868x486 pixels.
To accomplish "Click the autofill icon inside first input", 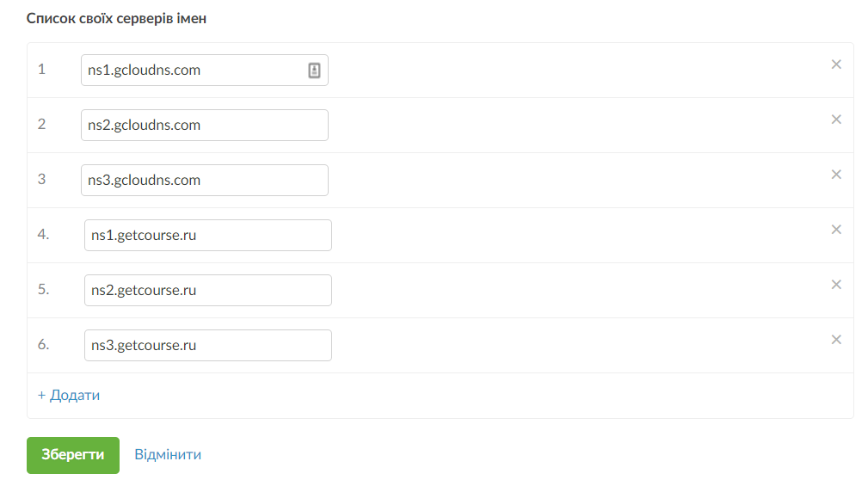I will click(314, 71).
